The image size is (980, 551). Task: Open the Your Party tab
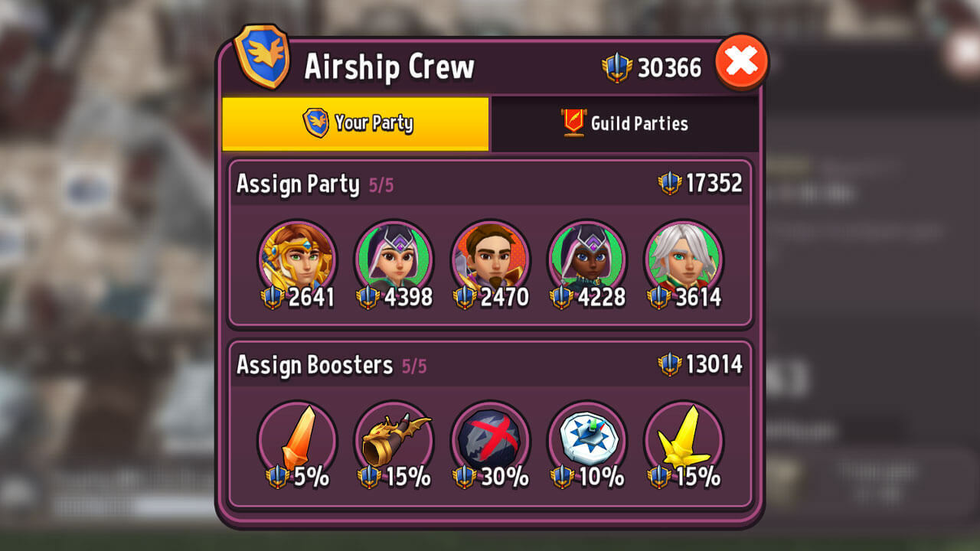[355, 123]
